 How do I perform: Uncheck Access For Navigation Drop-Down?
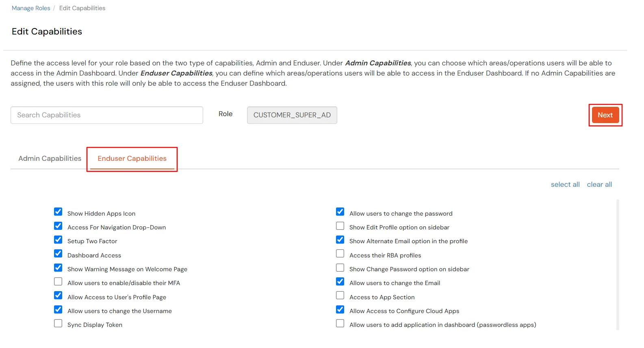click(x=58, y=226)
